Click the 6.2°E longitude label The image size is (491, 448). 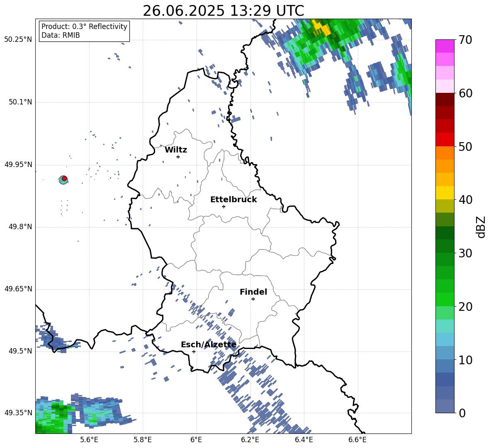pyautogui.click(x=250, y=440)
